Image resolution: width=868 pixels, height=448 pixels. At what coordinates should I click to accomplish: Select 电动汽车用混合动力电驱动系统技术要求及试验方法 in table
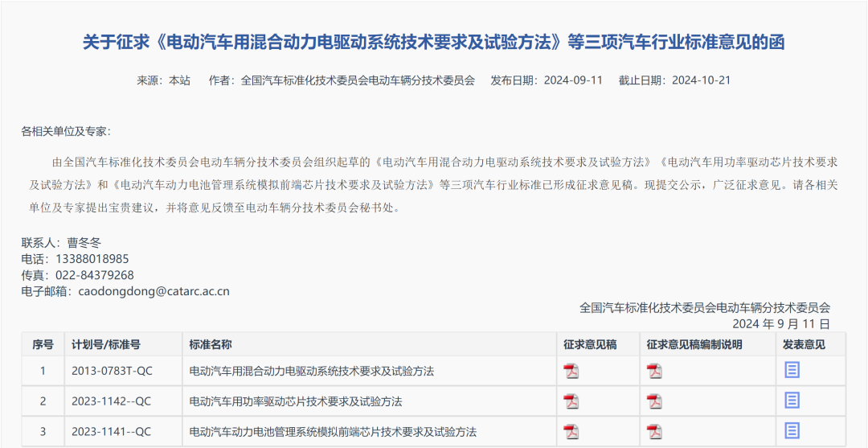311,371
